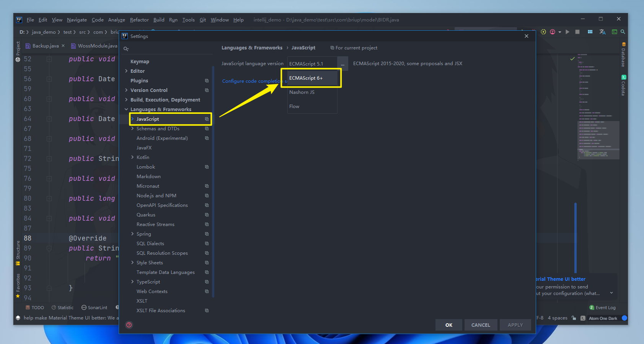Viewport: 644px width, 344px height.
Task: Open the Favorites tool window
Action: click(x=18, y=286)
